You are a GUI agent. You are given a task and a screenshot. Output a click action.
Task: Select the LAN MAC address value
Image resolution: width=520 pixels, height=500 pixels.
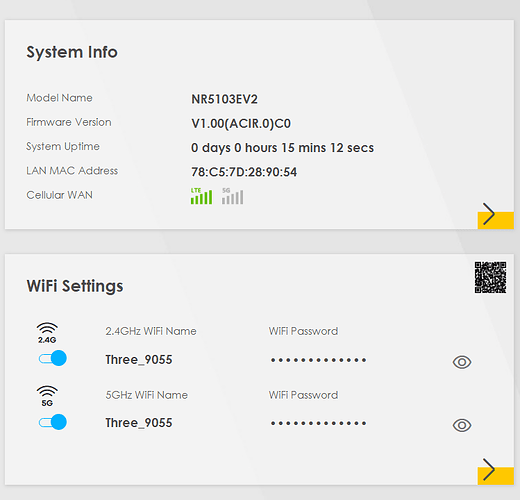pos(244,172)
